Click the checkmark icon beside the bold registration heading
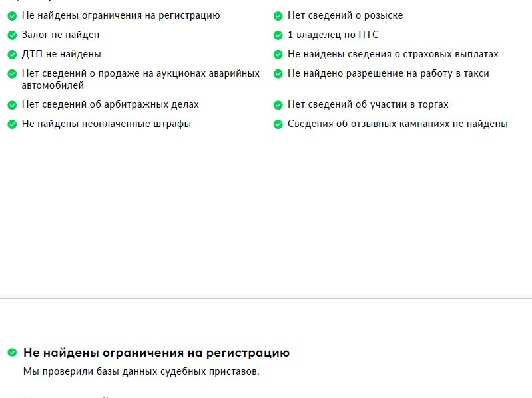The height and width of the screenshot is (398, 532). point(12,353)
